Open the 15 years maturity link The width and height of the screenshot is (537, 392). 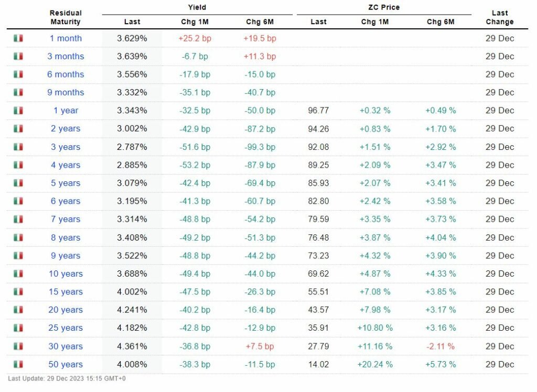(x=66, y=292)
